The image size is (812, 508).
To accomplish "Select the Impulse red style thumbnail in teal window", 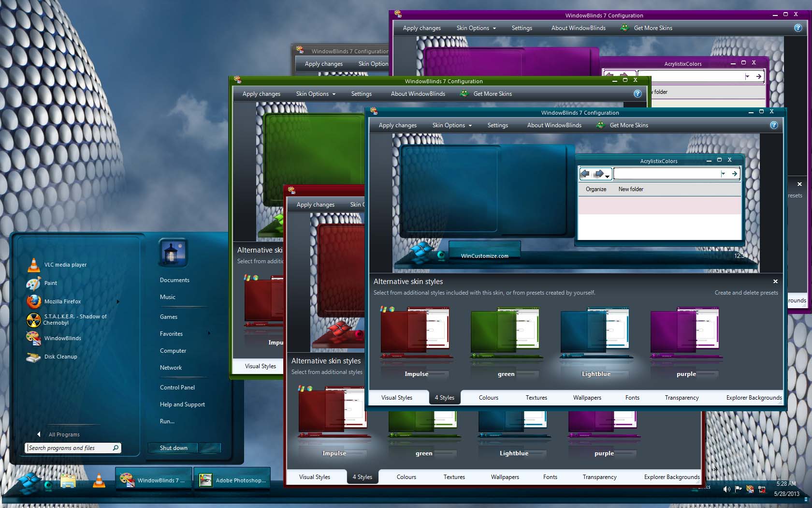I will click(416, 342).
